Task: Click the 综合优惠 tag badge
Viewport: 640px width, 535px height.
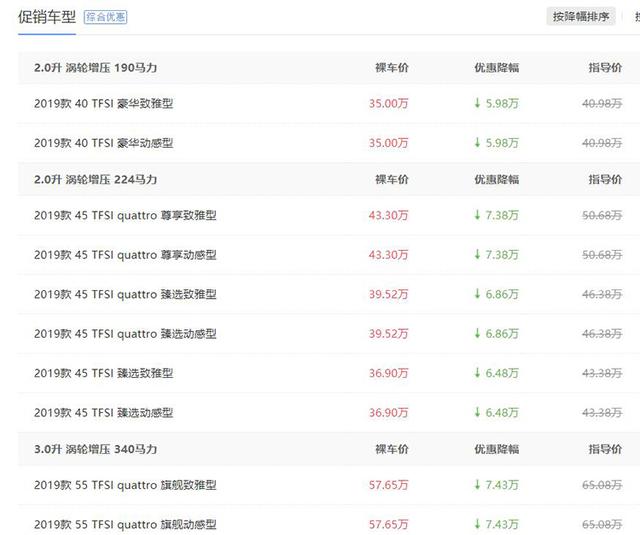Action: point(105,17)
